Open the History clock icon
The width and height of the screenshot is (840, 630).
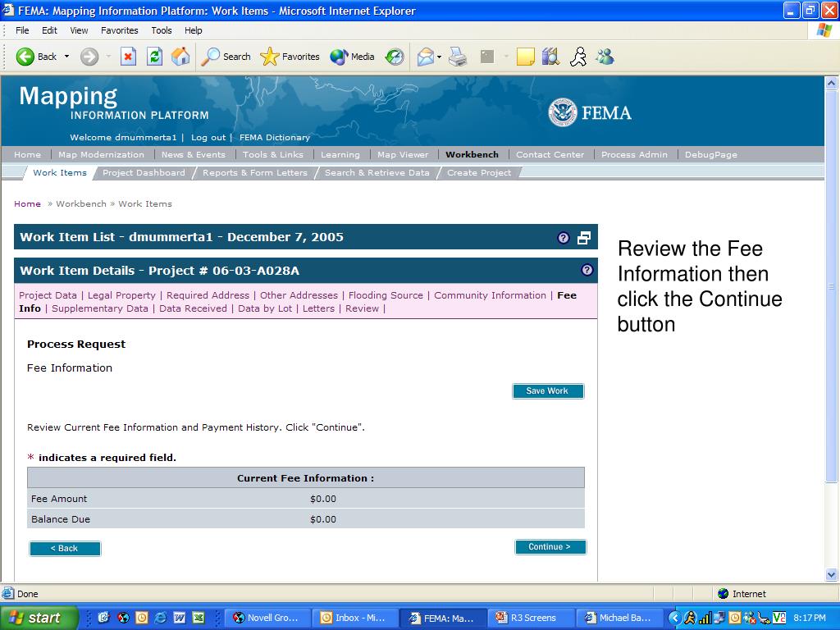(x=395, y=57)
